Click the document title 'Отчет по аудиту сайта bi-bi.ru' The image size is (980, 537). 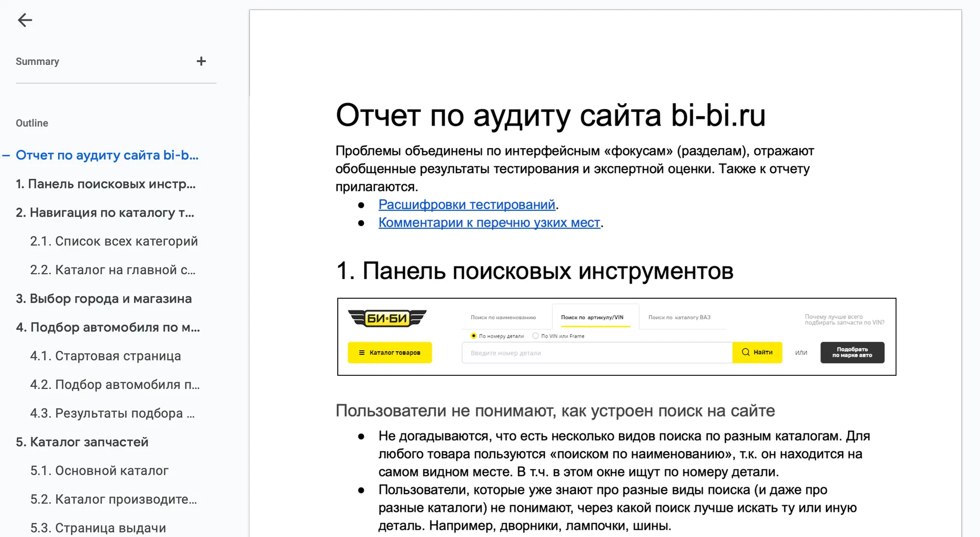coord(550,115)
